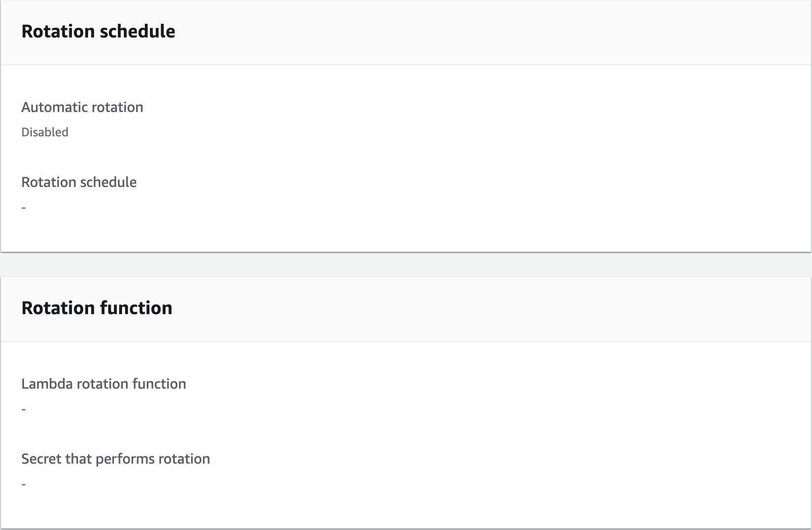This screenshot has width=812, height=530.
Task: Click the bold Rotation schedule panel heading
Action: point(98,31)
